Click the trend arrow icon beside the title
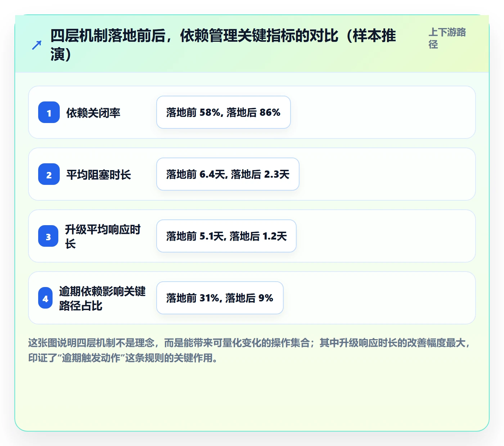Image resolution: width=504 pixels, height=446 pixels. click(x=37, y=45)
